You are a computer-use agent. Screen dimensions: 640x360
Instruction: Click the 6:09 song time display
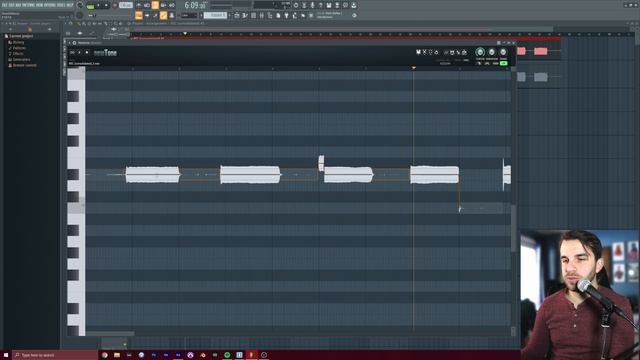[195, 5]
